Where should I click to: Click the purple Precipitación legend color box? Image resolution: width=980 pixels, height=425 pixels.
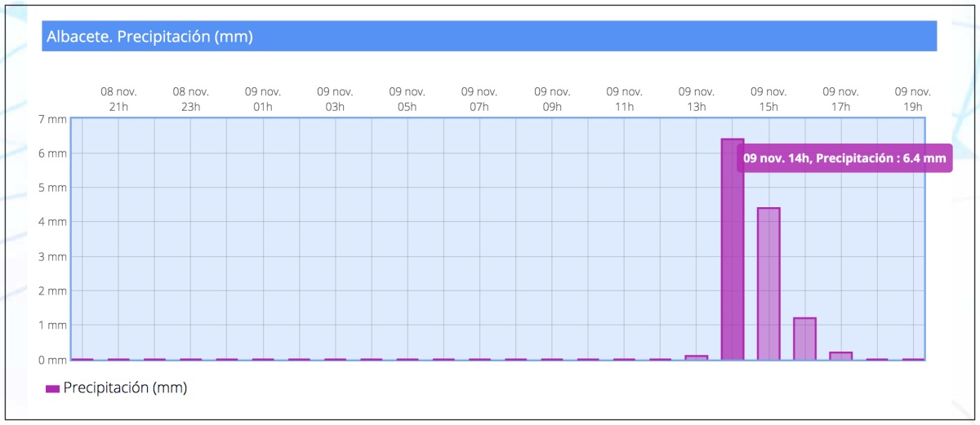52,389
